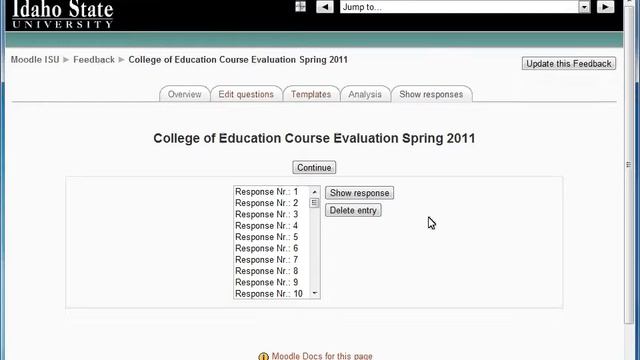This screenshot has width=640, height=360.
Task: Click the info icon beside Moodle Docs
Action: (263, 357)
